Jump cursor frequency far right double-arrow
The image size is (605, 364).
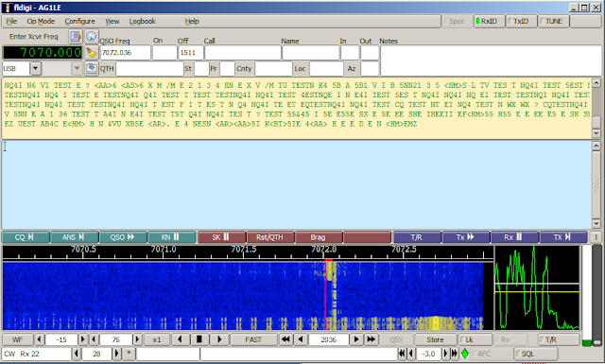pos(371,339)
